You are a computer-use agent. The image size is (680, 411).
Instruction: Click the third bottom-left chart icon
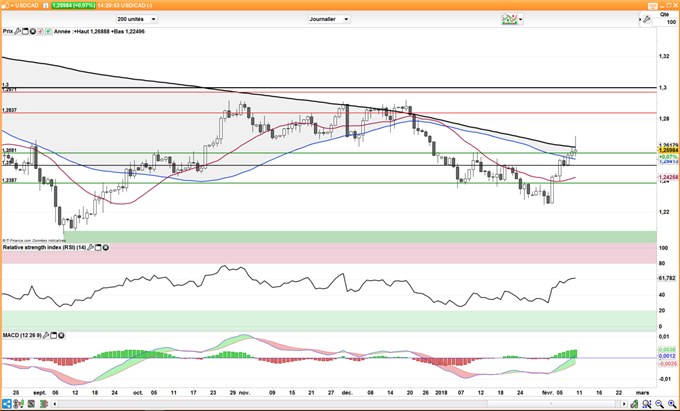pyautogui.click(x=31, y=404)
